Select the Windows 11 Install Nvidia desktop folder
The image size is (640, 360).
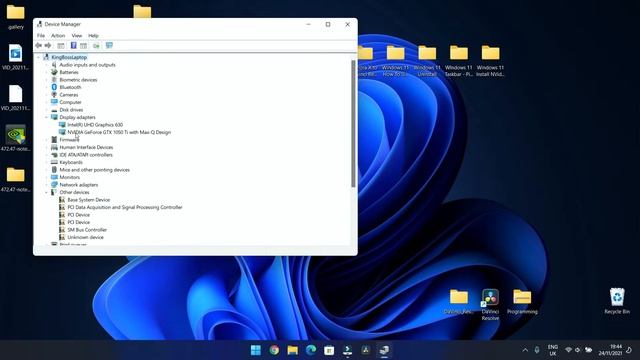[x=490, y=61]
